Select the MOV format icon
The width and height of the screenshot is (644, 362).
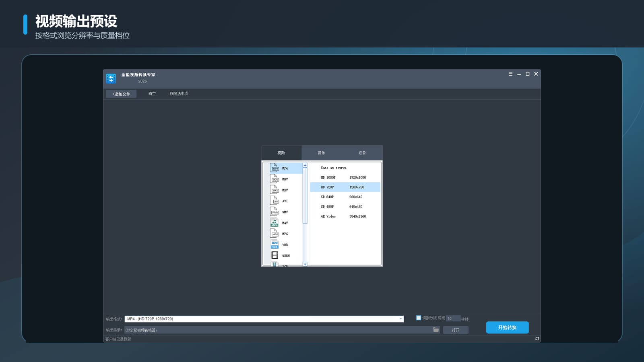(275, 179)
